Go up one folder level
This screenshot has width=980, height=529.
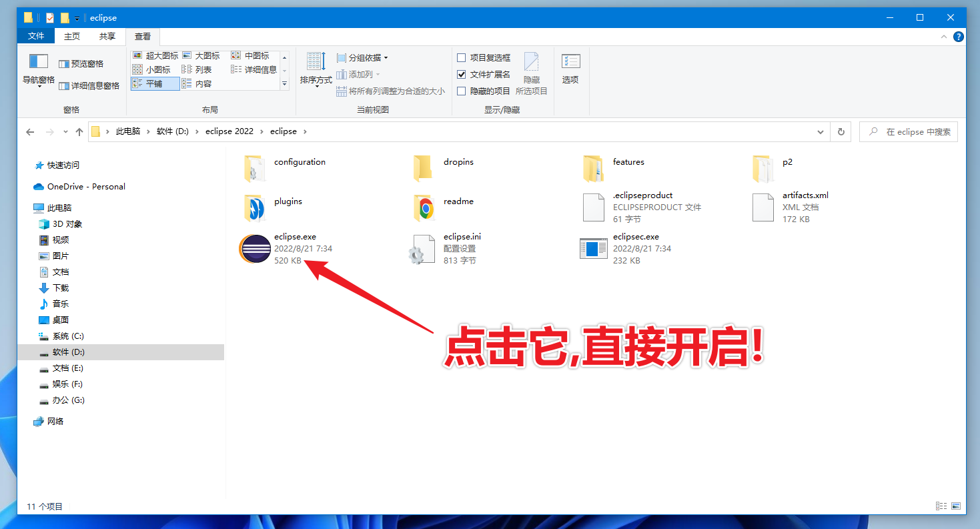pos(79,132)
